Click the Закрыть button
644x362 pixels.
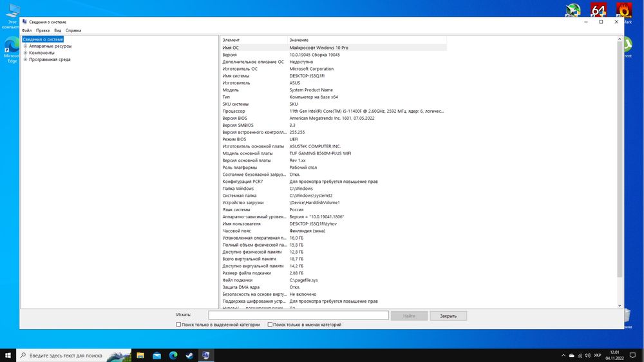click(x=448, y=316)
